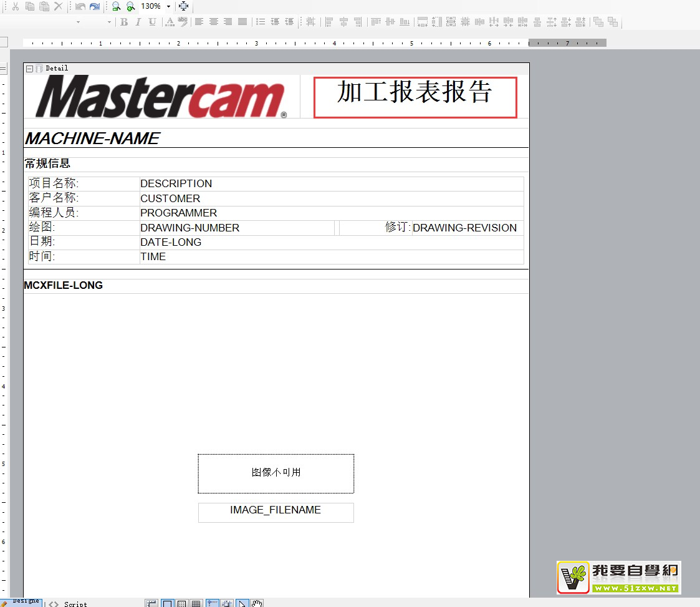This screenshot has width=700, height=607.
Task: Click the Zoom In magnifier icon
Action: click(130, 6)
